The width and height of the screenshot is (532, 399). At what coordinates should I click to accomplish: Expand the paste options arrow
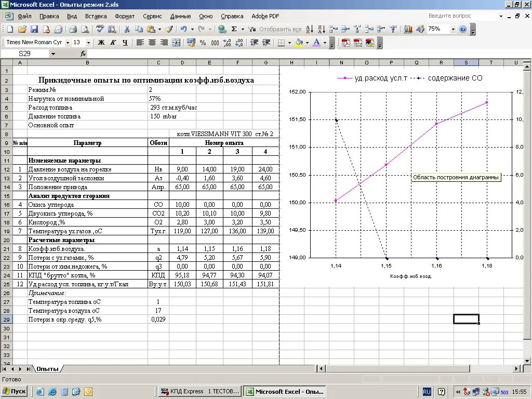[159, 29]
